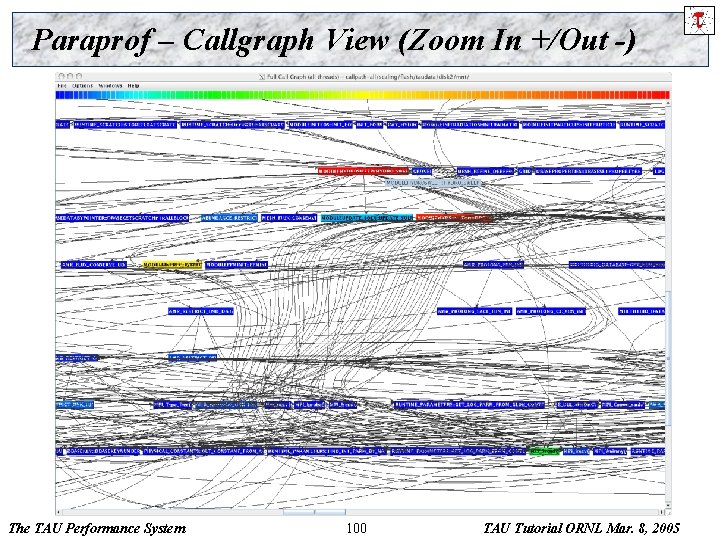Open the Help menu
Image resolution: width=720 pixels, height=540 pixels.
click(134, 86)
